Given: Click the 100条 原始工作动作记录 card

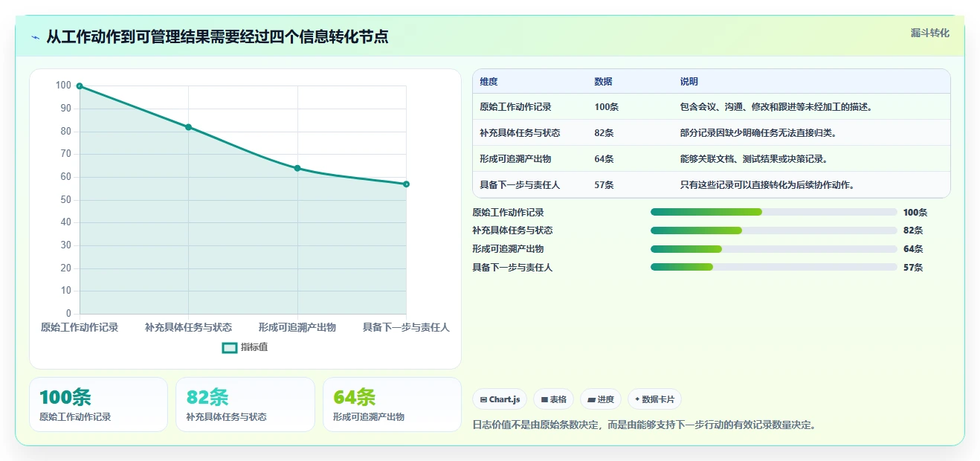Looking at the screenshot, I should pyautogui.click(x=99, y=404).
